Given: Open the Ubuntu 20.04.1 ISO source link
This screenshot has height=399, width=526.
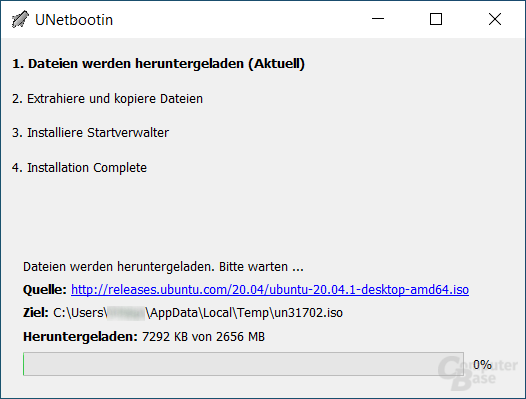Looking at the screenshot, I should (270, 289).
